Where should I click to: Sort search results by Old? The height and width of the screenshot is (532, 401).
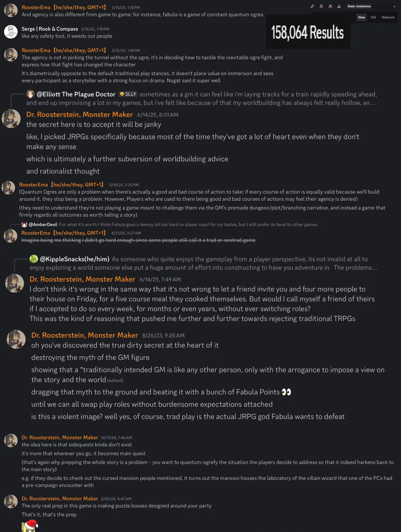(373, 17)
